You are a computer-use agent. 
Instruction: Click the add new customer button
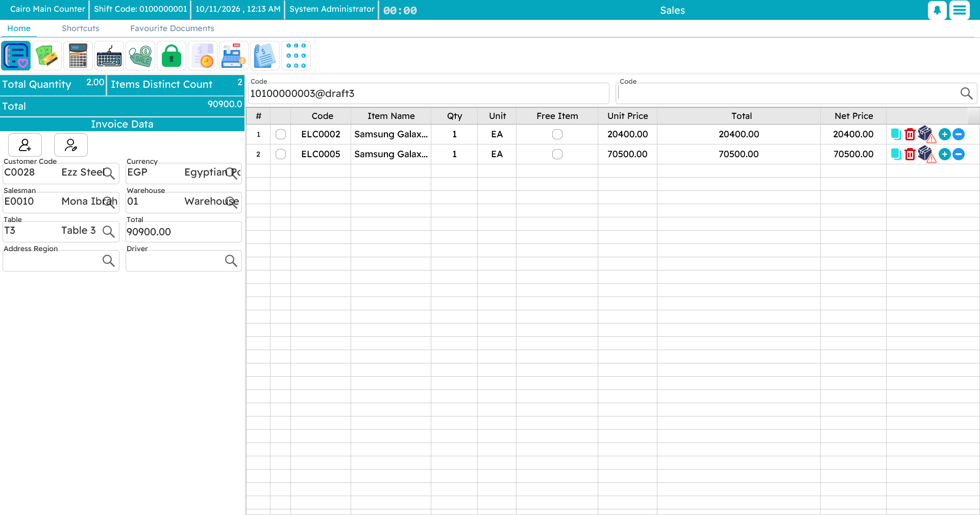click(25, 145)
